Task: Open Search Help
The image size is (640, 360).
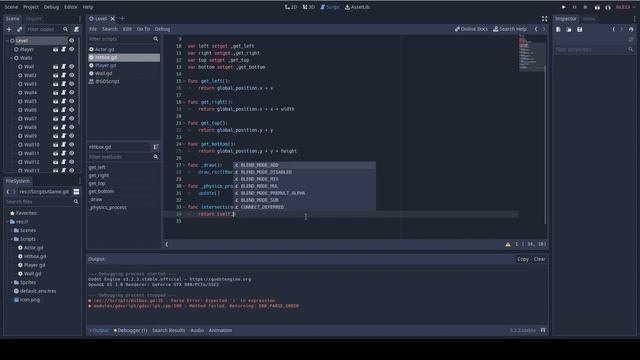Action: (510, 29)
